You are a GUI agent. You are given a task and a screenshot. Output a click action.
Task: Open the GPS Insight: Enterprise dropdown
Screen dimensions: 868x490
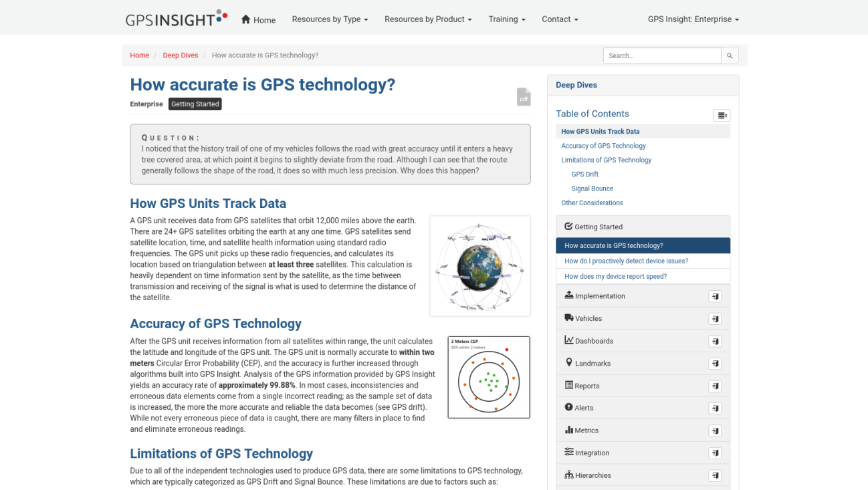693,19
